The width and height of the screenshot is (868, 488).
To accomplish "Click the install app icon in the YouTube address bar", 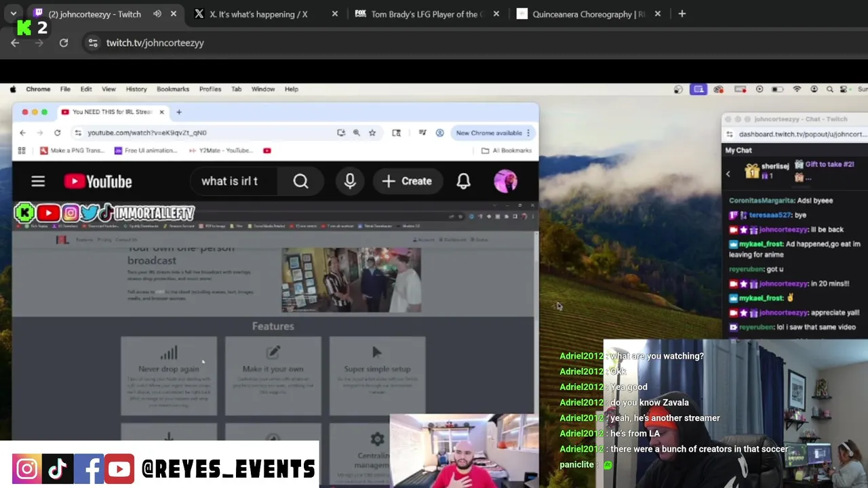I will coord(341,133).
